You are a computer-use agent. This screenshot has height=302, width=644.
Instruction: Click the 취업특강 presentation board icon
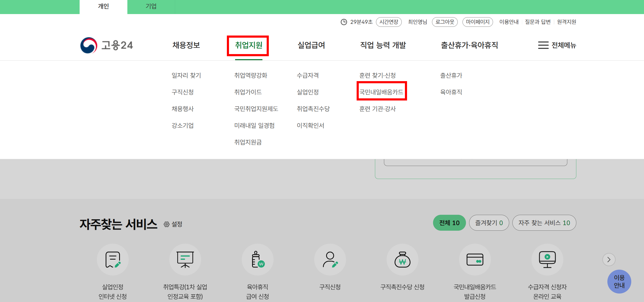pyautogui.click(x=185, y=260)
